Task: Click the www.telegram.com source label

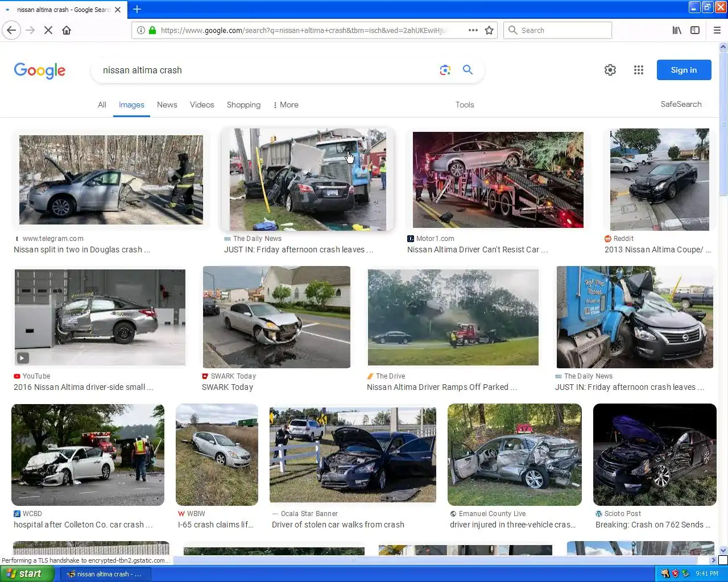Action: click(x=53, y=239)
